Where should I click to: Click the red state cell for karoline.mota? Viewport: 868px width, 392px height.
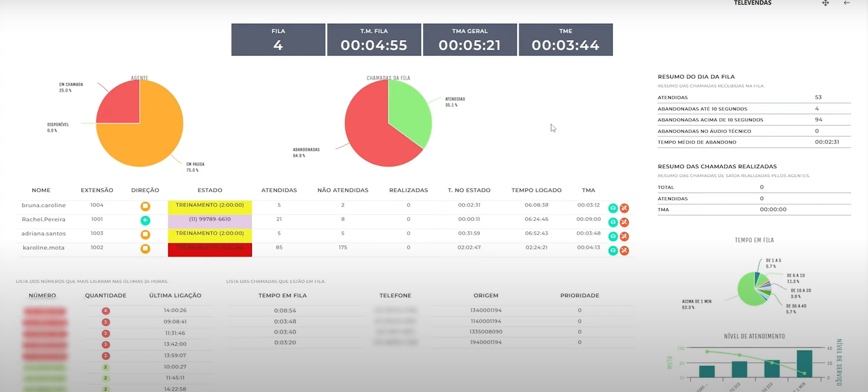pos(210,250)
